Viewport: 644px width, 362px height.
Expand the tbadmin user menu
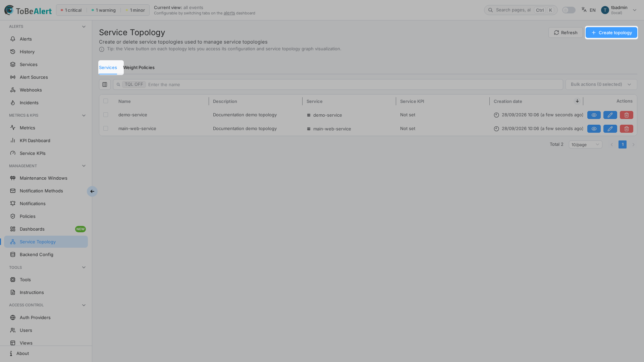tap(619, 10)
